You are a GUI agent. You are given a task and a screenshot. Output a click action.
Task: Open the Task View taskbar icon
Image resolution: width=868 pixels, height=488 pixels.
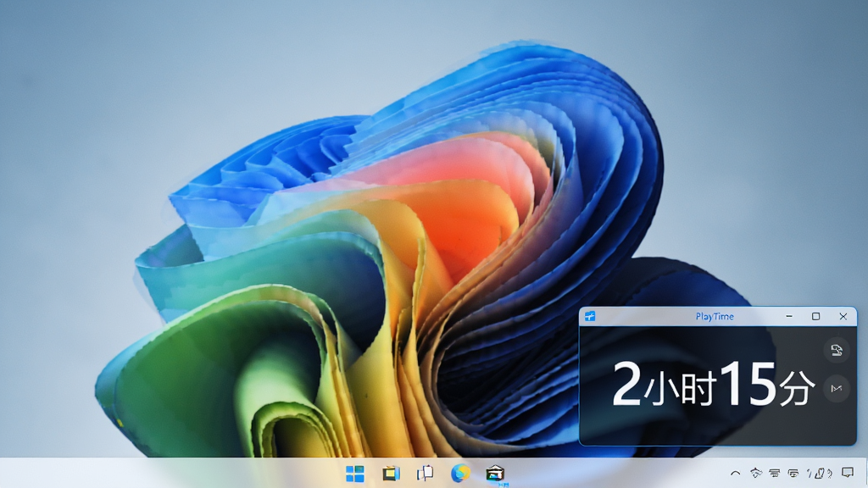426,473
